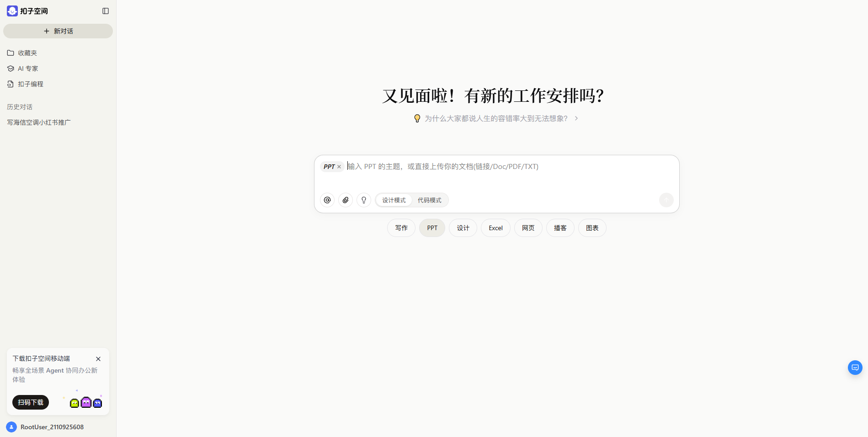868x437 pixels.
Task: Click the send arrow button
Action: [x=666, y=200]
